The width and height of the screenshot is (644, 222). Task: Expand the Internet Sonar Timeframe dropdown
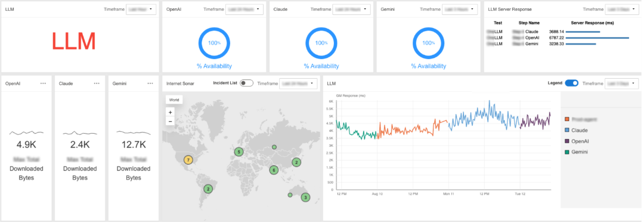point(298,84)
